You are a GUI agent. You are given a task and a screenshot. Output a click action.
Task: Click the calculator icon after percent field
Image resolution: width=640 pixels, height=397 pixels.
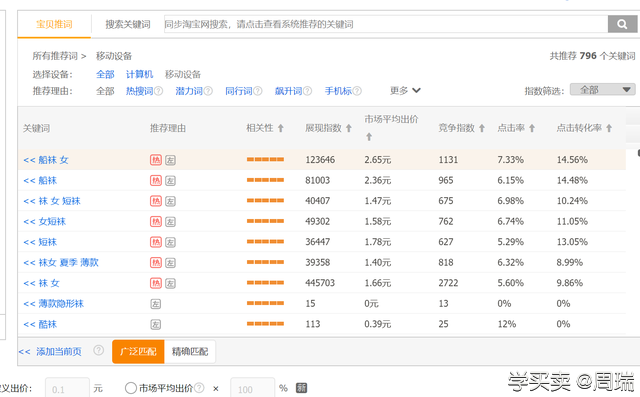[302, 388]
